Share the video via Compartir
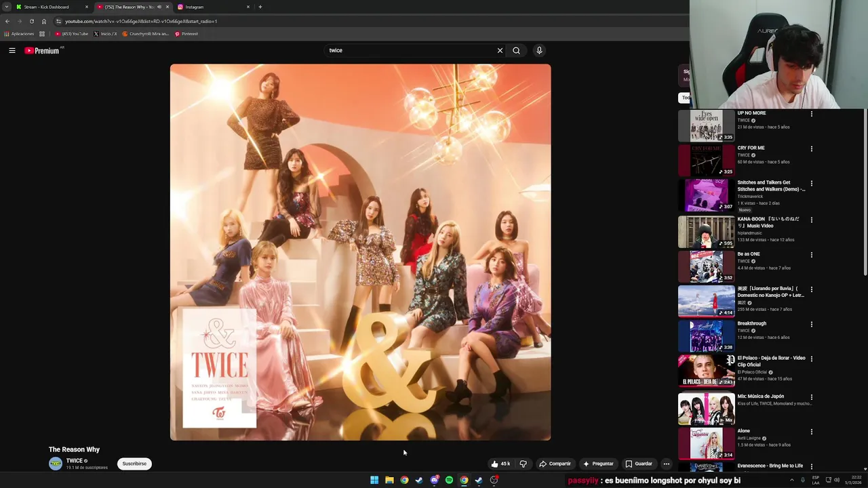The height and width of the screenshot is (488, 868). (555, 464)
